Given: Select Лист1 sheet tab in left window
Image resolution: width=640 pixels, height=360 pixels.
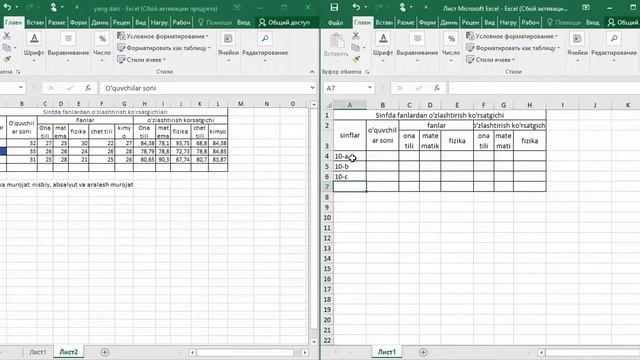Looking at the screenshot, I should [38, 352].
